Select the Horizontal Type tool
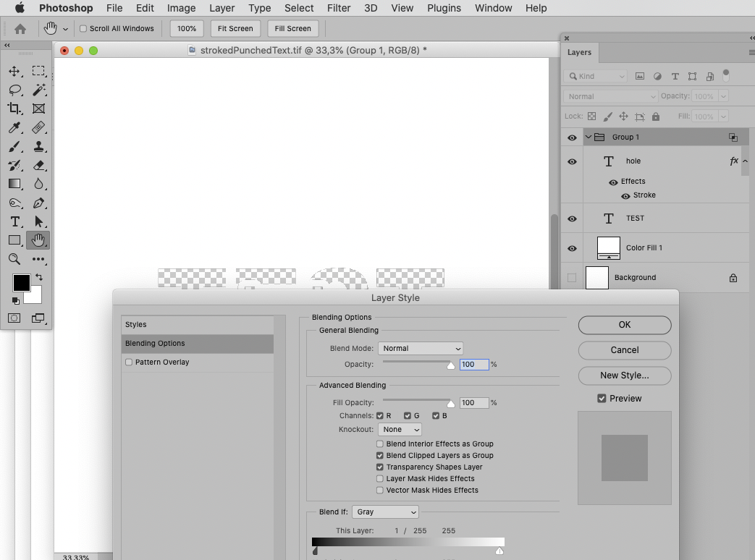 pos(14,221)
